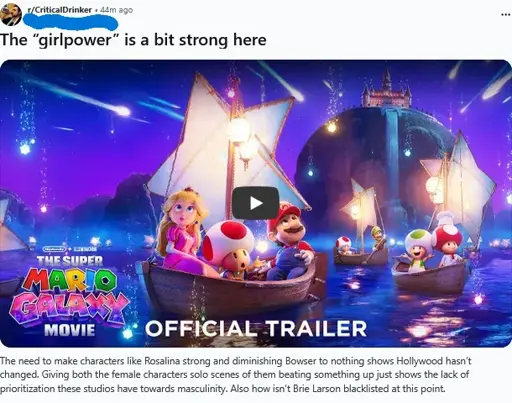Click Mario sitting in the front boat
512x403 pixels.
point(289,238)
